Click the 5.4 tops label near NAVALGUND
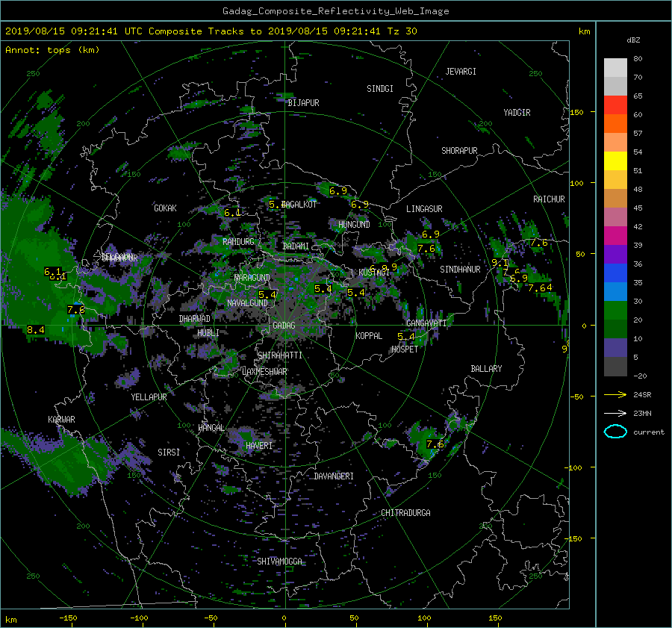Image resolution: width=672 pixels, height=628 pixels. point(267,294)
